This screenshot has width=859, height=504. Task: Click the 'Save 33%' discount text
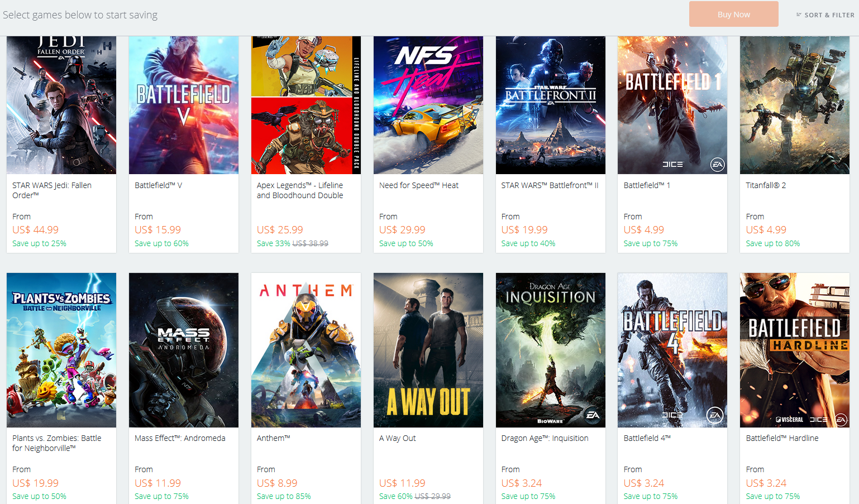click(x=273, y=243)
